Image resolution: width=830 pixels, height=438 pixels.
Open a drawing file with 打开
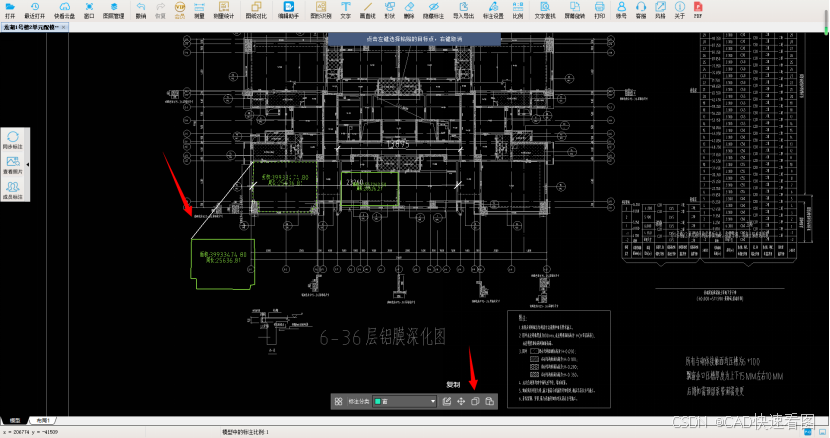coord(10,10)
